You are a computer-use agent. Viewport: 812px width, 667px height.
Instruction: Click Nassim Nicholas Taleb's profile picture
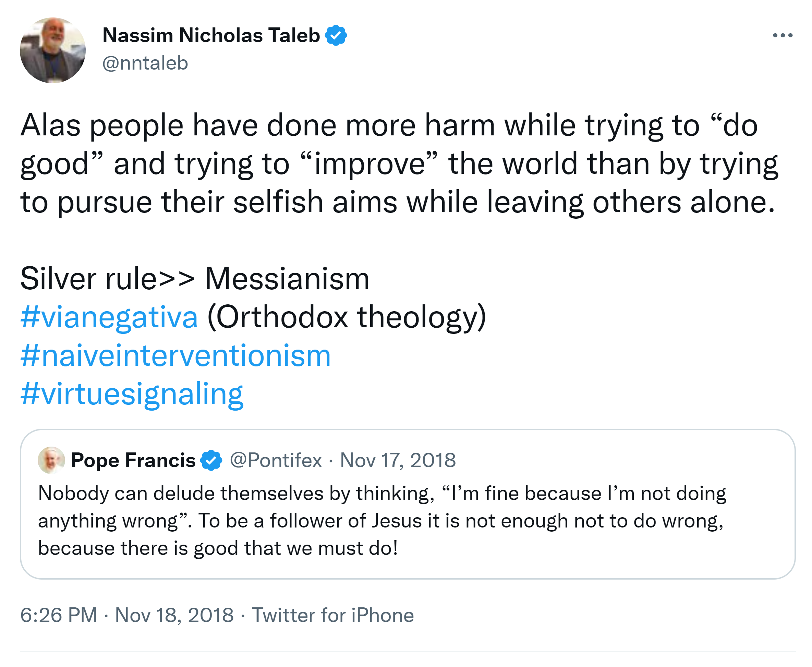[53, 50]
